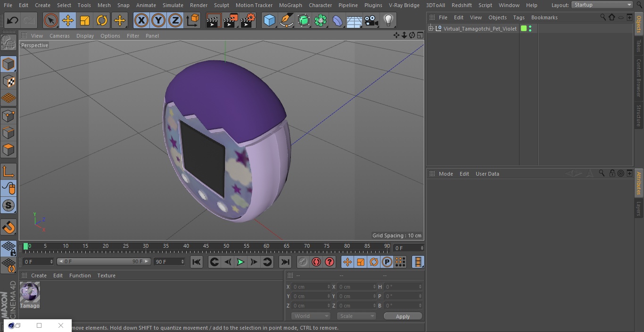This screenshot has height=332, width=644.
Task: Open Edit Render Settings
Action: pos(248,20)
